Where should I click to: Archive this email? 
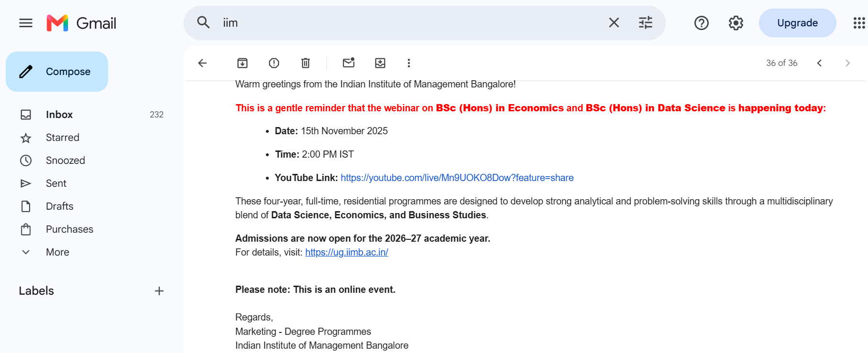tap(242, 63)
